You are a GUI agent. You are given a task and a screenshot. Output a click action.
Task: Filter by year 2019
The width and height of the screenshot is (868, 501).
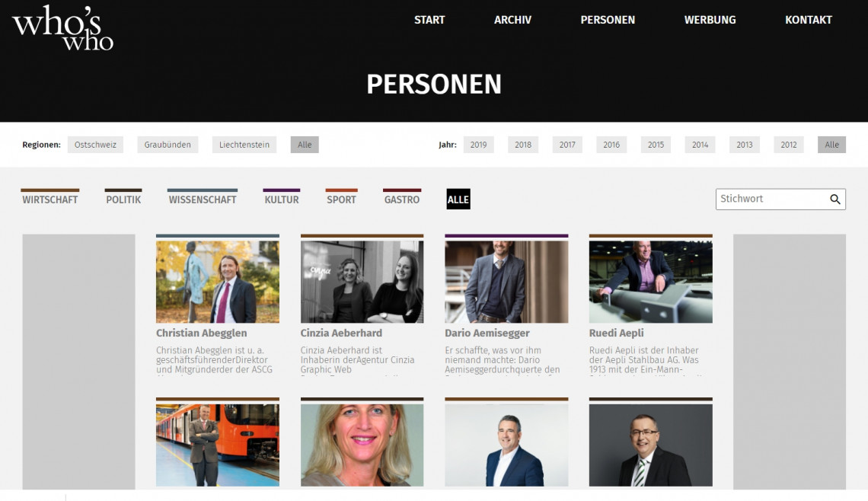point(478,145)
